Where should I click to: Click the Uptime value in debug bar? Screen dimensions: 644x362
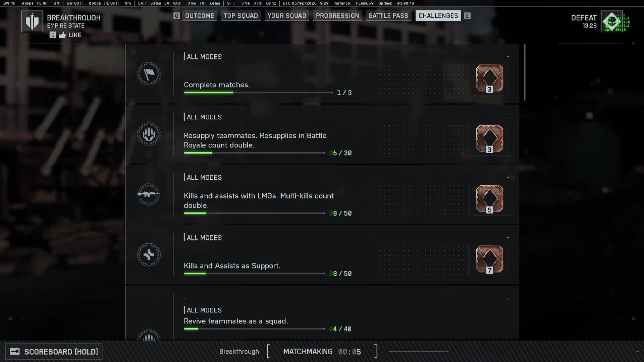(x=405, y=3)
